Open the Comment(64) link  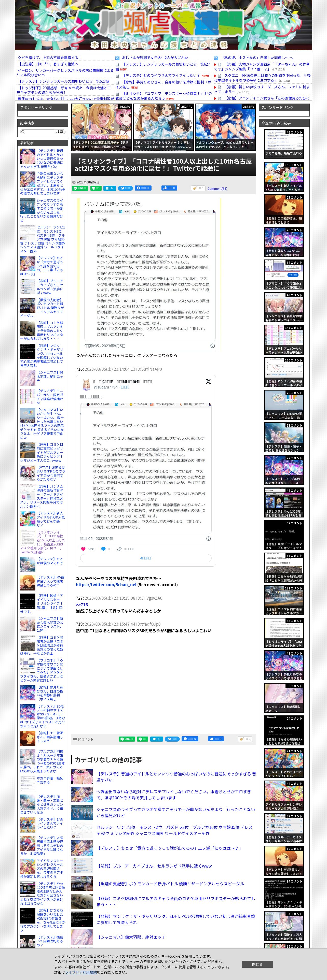[217, 188]
